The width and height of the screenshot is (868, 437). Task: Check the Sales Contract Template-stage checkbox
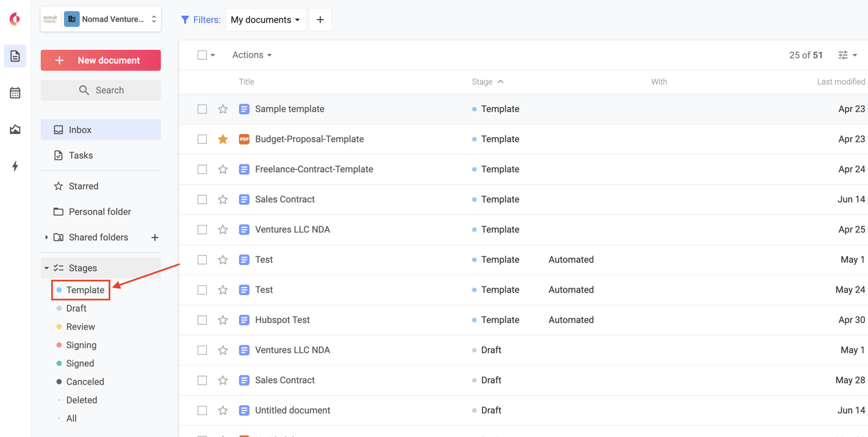[x=202, y=199]
